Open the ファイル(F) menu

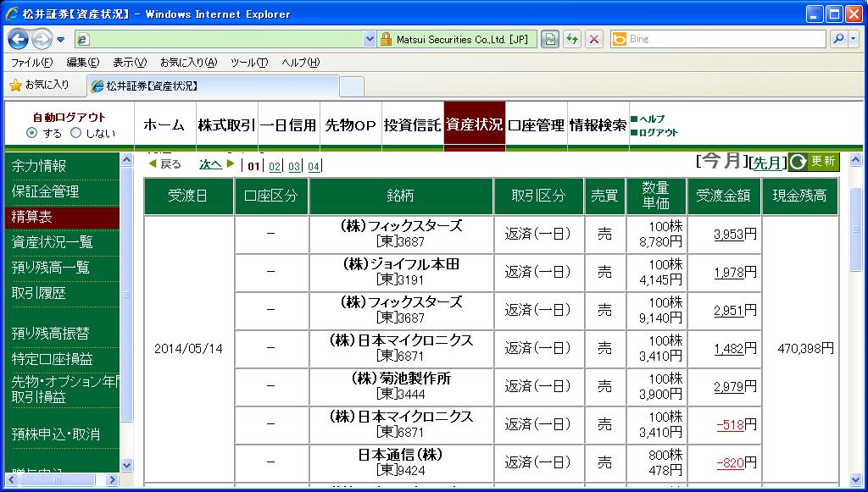coord(31,63)
